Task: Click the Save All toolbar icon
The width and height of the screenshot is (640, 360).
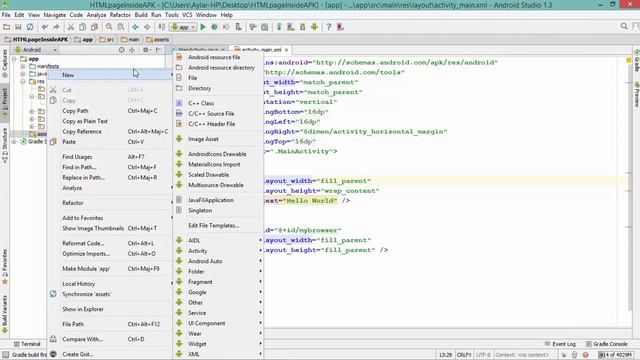Action: pos(18,27)
